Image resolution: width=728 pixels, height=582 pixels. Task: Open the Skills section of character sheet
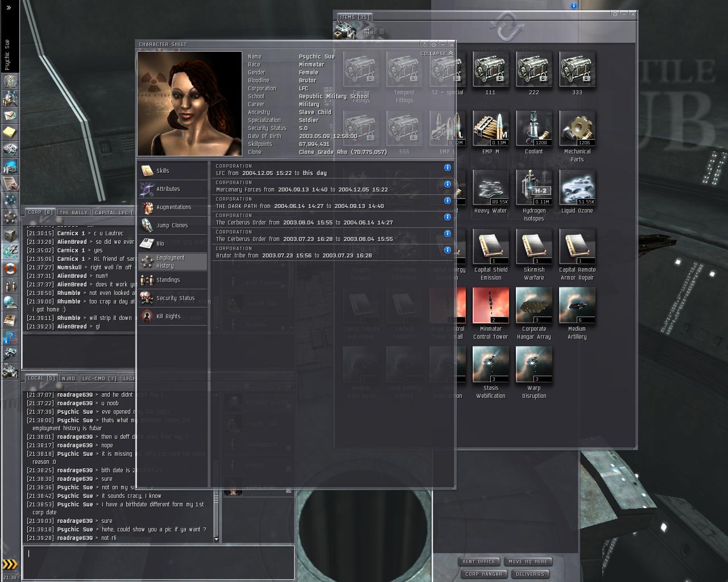(172, 171)
